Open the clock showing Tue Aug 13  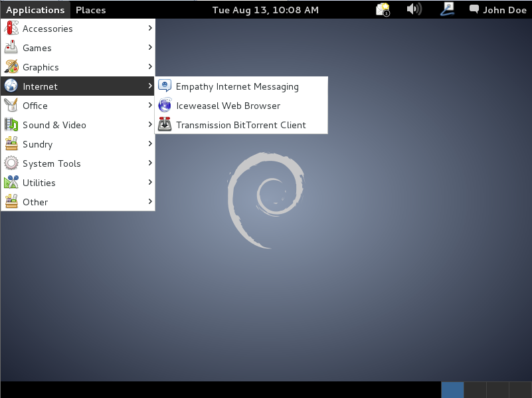(265, 10)
